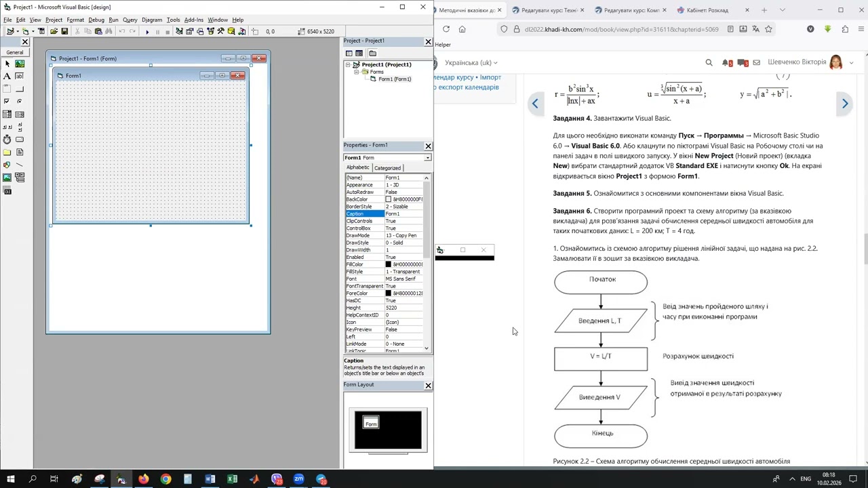Open the Form1 object dropdown in Properties
Viewport: 868px width, 488px height.
coord(427,158)
